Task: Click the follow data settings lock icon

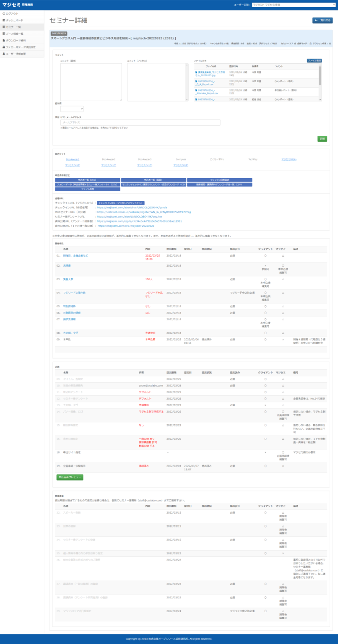Action: [x=4, y=47]
